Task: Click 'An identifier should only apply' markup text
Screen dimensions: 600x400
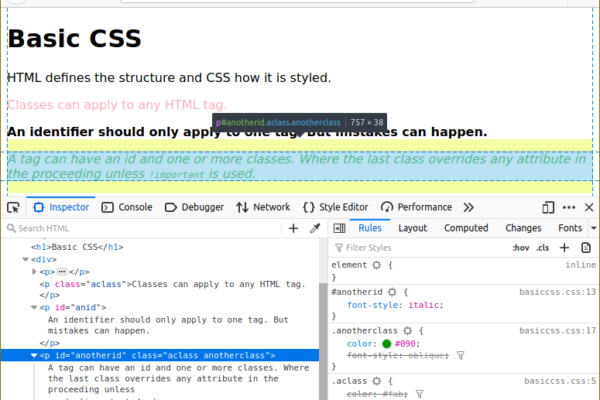Action: 168,325
